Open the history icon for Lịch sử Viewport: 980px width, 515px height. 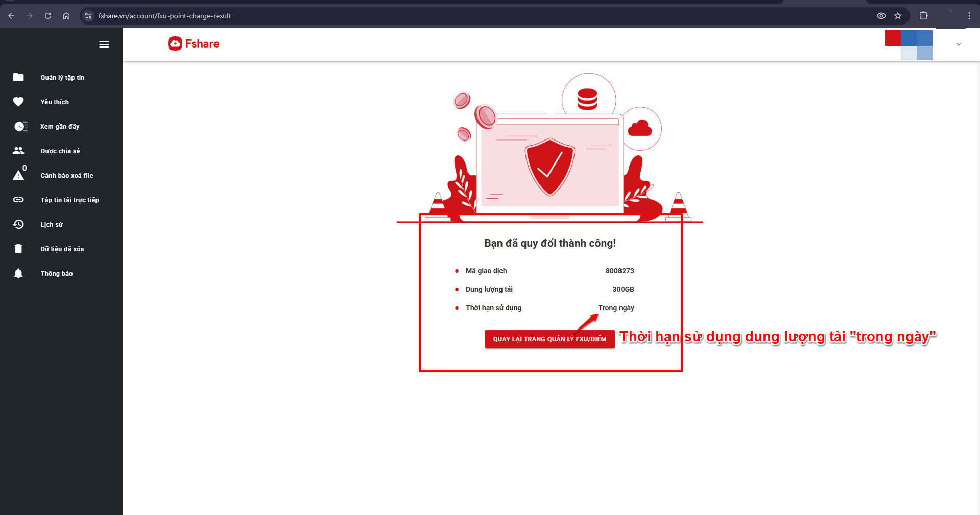tap(18, 224)
